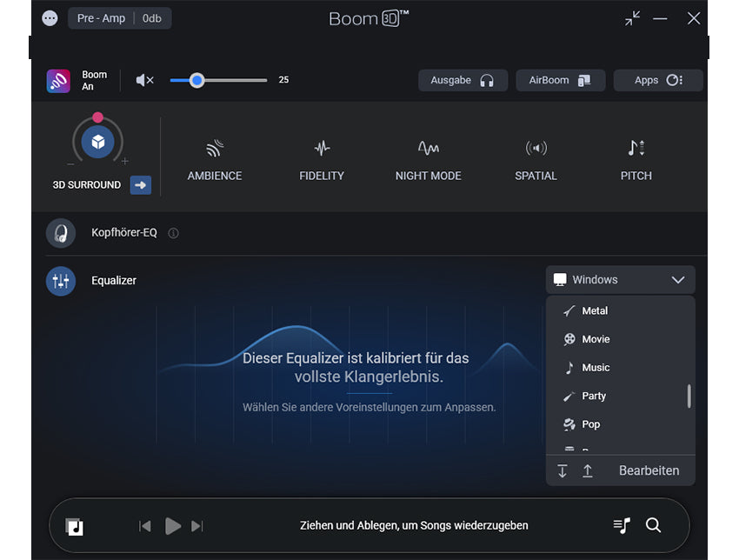Select the Movie equalizer preset
The image size is (739, 560).
click(x=620, y=339)
